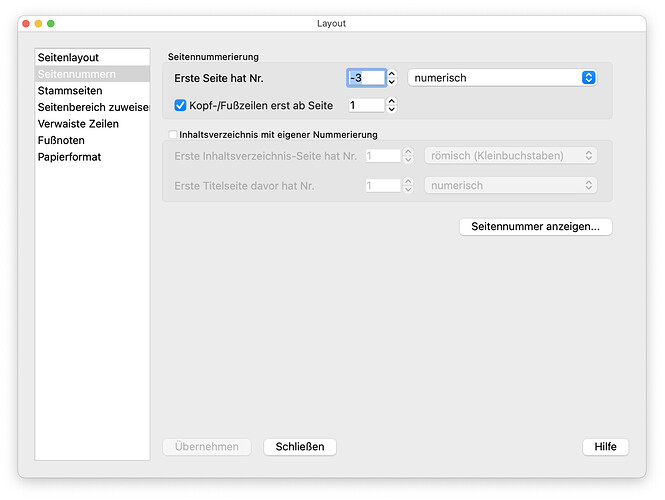Increment the Kopf-/Fußzeilen page stepper up
Viewport: 665px width, 500px height.
(x=392, y=100)
